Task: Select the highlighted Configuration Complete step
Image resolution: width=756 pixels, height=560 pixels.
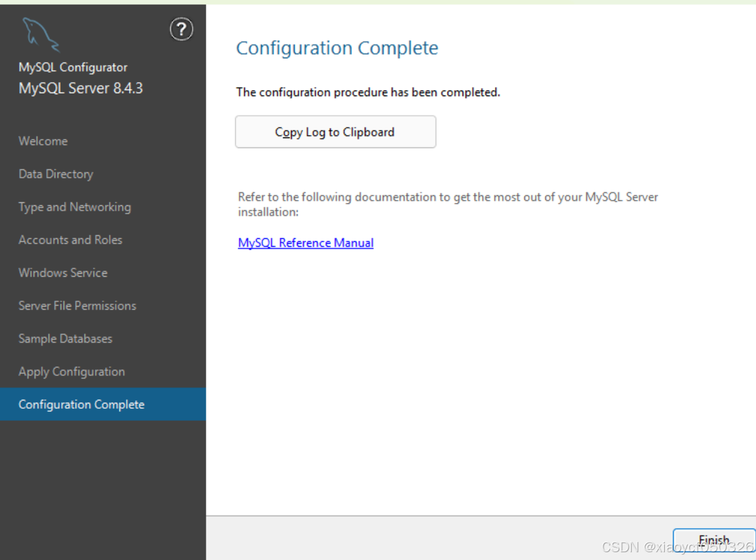Action: click(103, 405)
